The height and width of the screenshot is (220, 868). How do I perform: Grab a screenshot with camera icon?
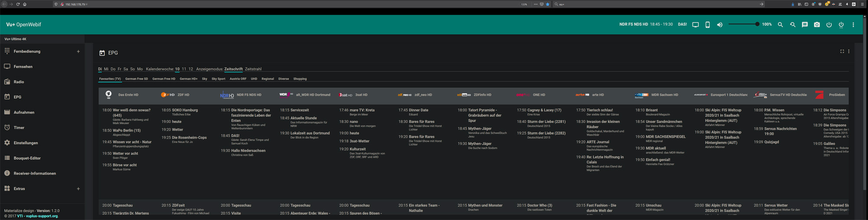(x=817, y=25)
